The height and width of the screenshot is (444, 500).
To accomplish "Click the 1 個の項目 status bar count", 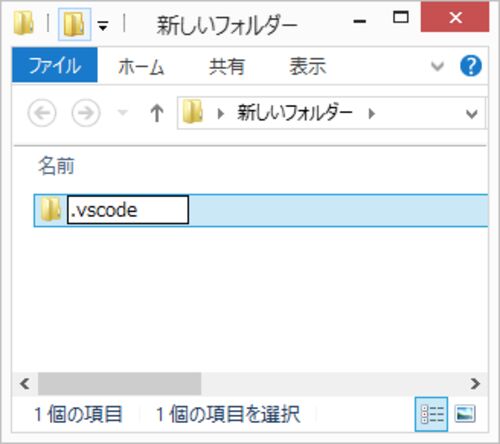I will pyautogui.click(x=79, y=414).
